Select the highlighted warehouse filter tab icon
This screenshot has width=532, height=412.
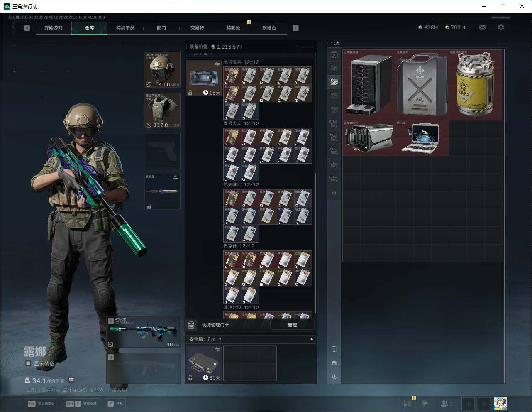point(334,82)
